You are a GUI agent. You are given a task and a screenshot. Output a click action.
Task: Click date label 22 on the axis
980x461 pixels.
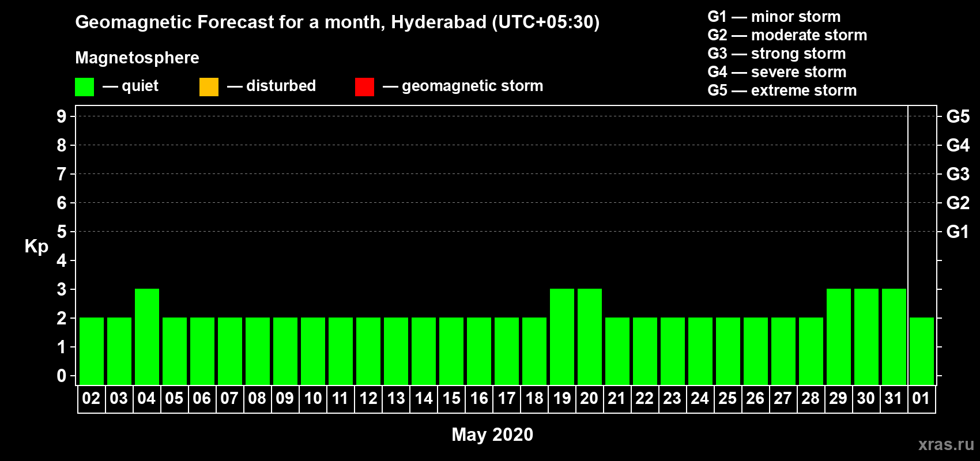click(x=644, y=398)
